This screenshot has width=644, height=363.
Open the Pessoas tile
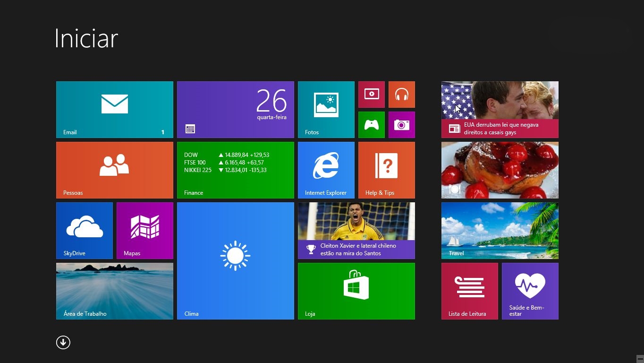(115, 170)
